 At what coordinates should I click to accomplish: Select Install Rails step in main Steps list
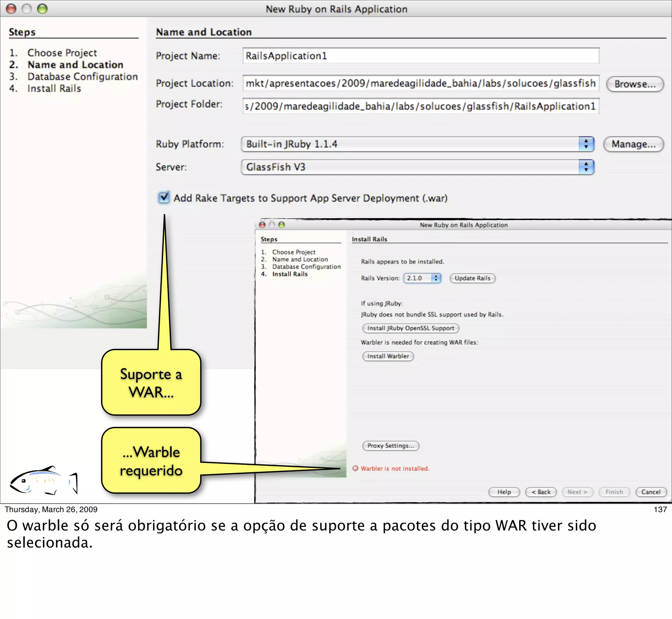tap(54, 89)
